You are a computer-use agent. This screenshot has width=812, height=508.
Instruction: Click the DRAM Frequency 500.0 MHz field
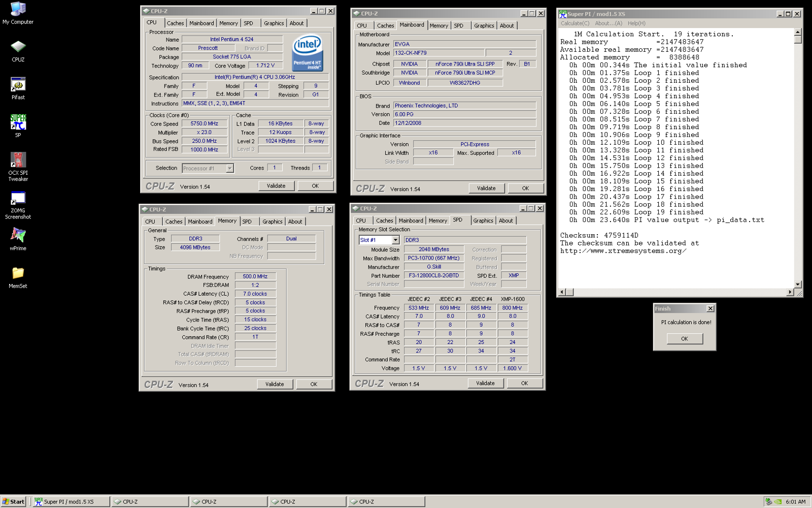(255, 276)
